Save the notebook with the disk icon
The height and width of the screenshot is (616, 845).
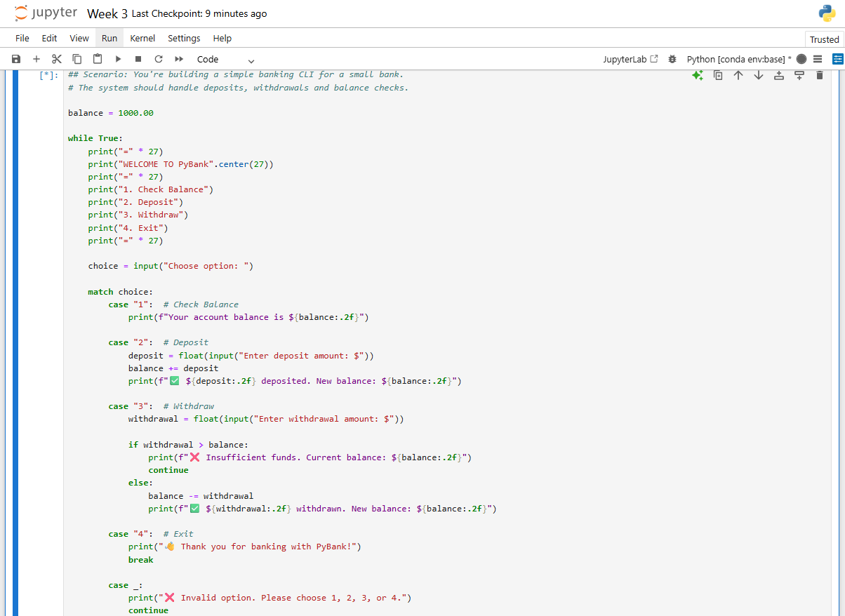coord(16,60)
